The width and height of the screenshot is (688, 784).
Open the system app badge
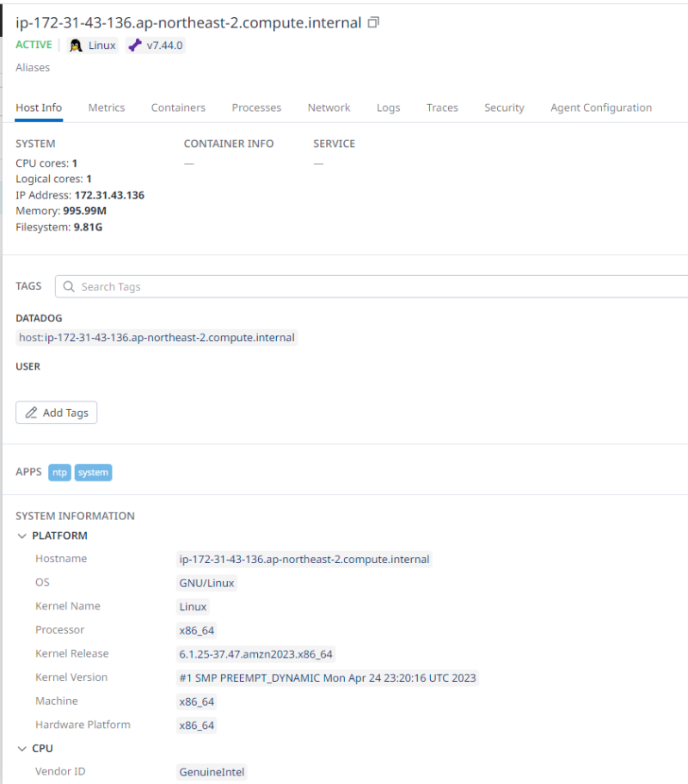(93, 473)
